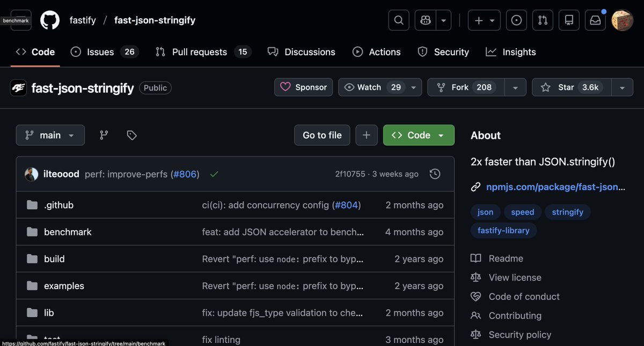Viewport: 644px width, 346px height.
Task: Click the fastify owner link in breadcrumb
Action: click(83, 20)
